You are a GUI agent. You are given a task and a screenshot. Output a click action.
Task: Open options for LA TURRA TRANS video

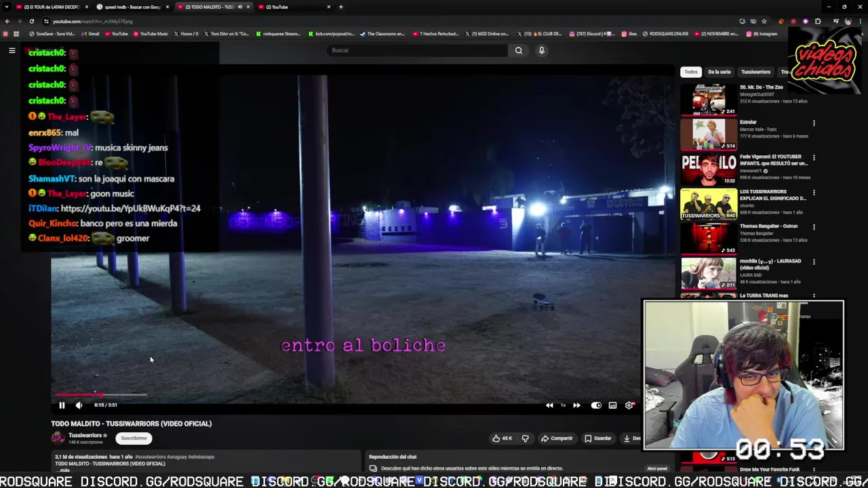click(814, 296)
